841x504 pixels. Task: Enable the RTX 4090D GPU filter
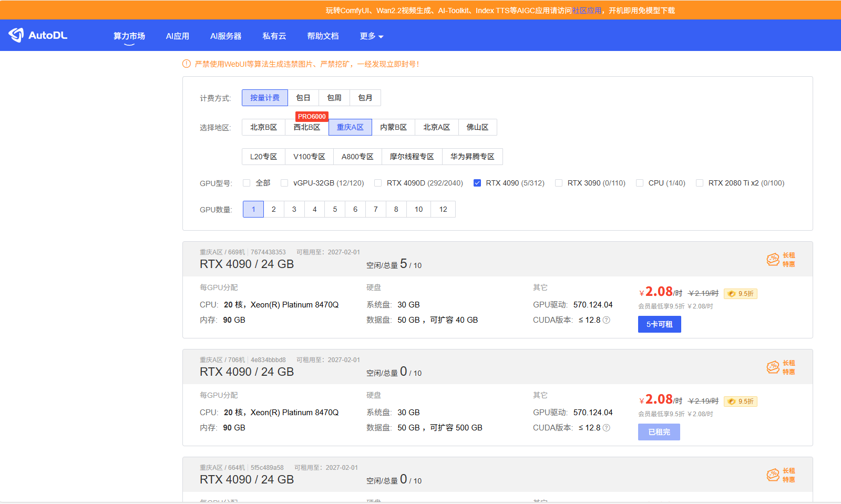coord(378,183)
